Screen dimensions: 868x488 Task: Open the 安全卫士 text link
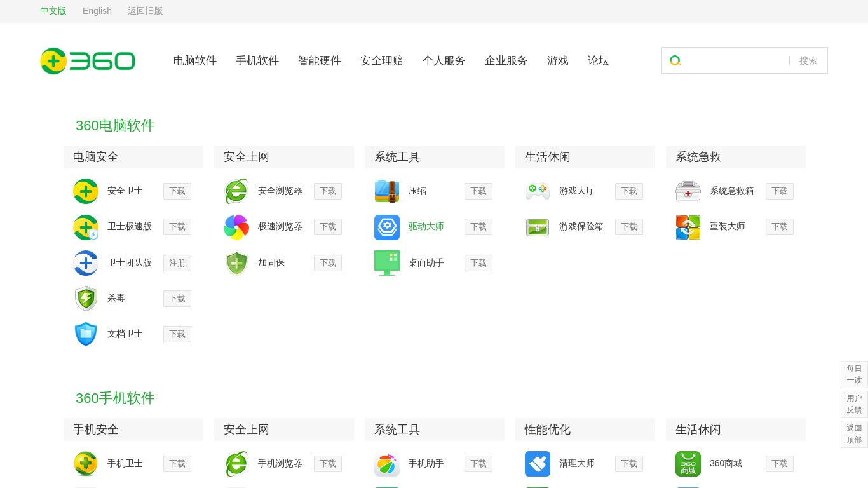125,191
